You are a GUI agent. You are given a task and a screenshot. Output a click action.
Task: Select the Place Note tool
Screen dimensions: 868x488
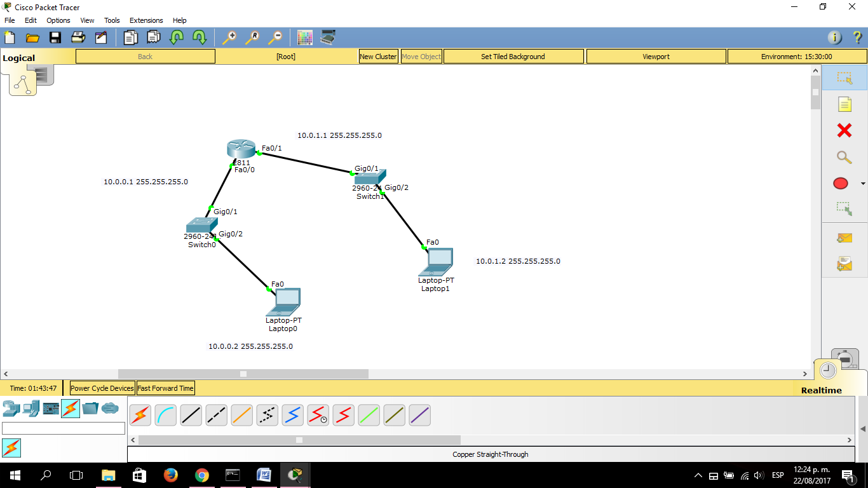pos(844,104)
